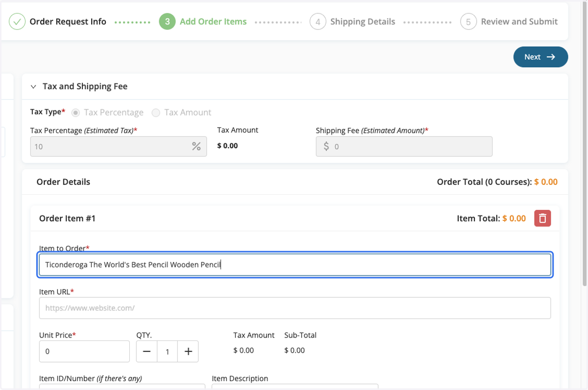Click the Item Description label
588x390 pixels.
click(240, 378)
